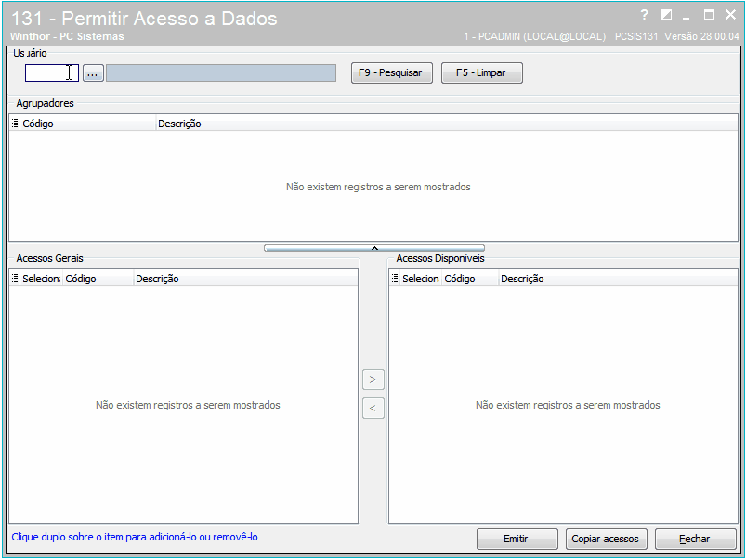Close the window with the X icon
The width and height of the screenshot is (746, 560).
[x=731, y=15]
